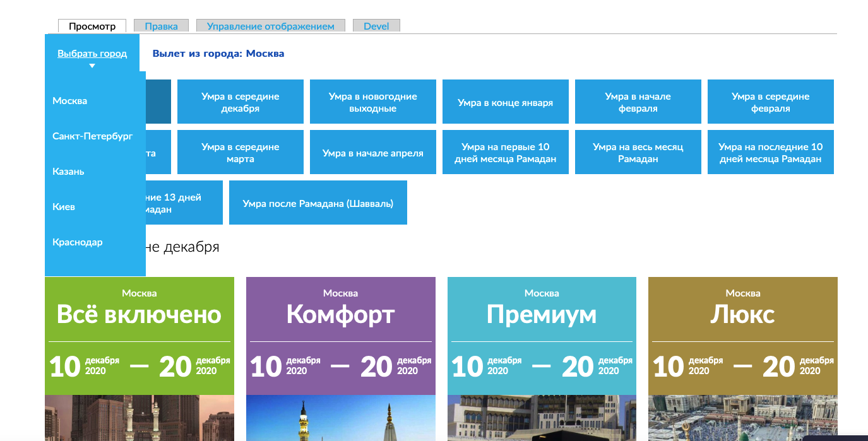Select Умра на весь месяц Рамадан
The height and width of the screenshot is (441, 868).
(x=638, y=153)
